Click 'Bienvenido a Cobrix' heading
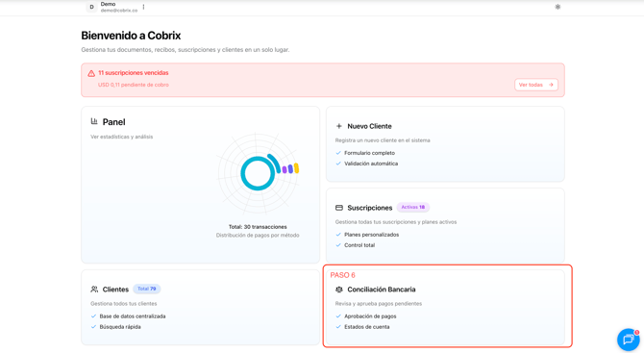The width and height of the screenshot is (644, 353). 131,36
